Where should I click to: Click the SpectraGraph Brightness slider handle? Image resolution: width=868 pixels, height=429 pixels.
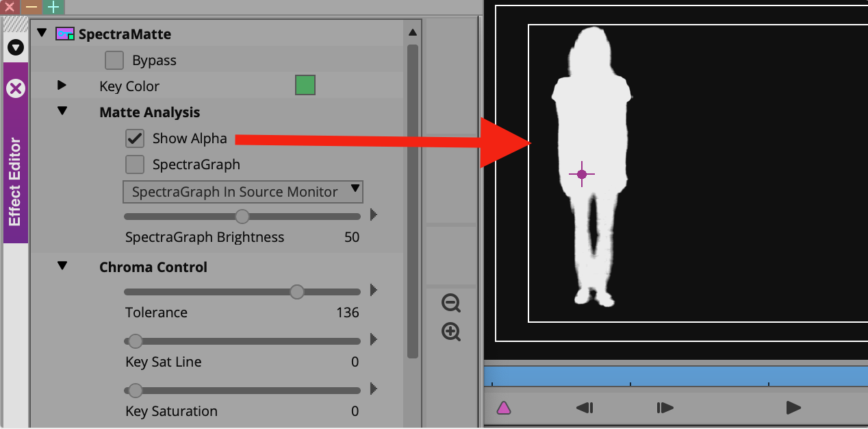(x=242, y=217)
